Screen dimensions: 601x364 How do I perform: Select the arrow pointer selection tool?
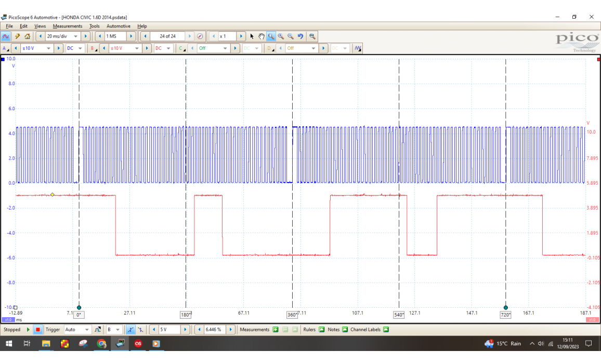click(252, 36)
